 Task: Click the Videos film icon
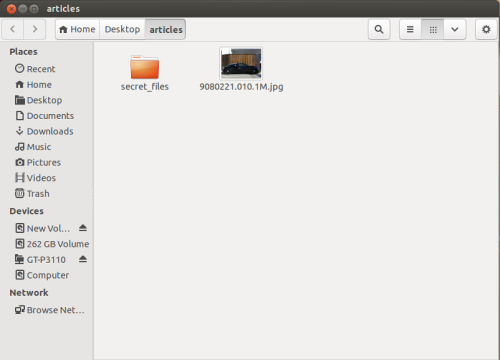pos(20,177)
